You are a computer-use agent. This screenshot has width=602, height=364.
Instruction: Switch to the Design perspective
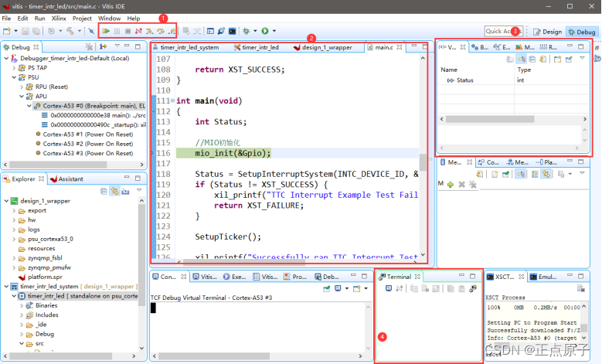[x=547, y=32]
